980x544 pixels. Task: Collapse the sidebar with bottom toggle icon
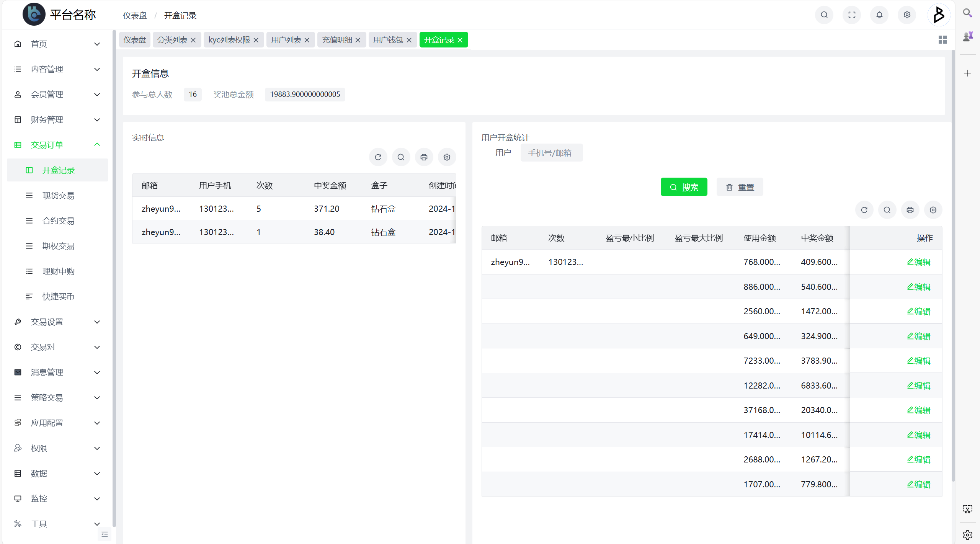(105, 534)
